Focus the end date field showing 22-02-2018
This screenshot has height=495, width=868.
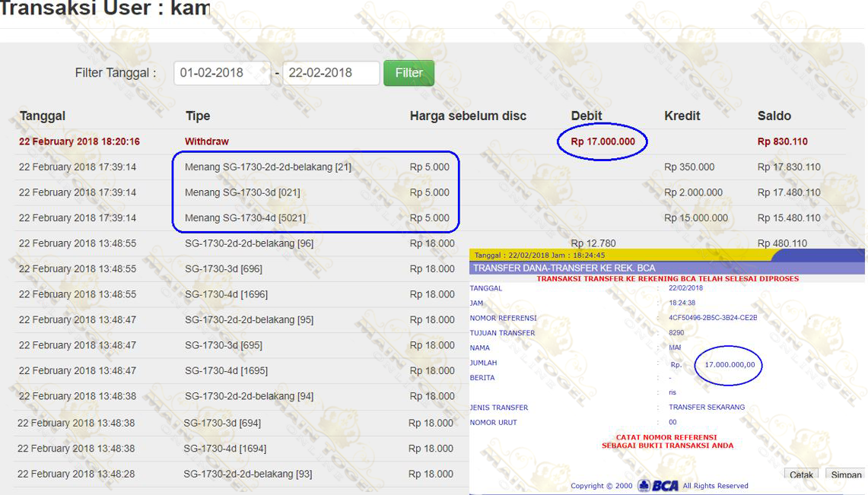click(331, 73)
